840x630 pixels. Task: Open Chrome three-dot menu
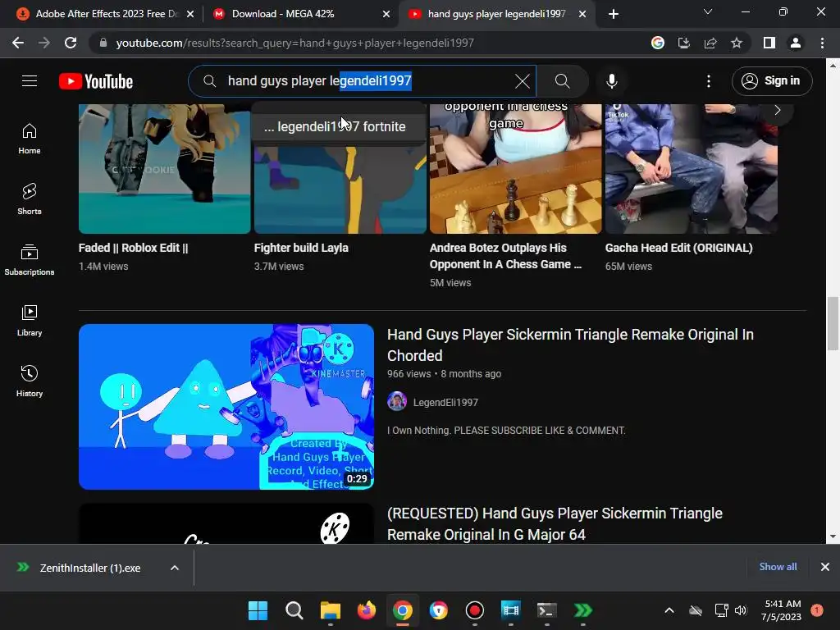click(x=822, y=43)
